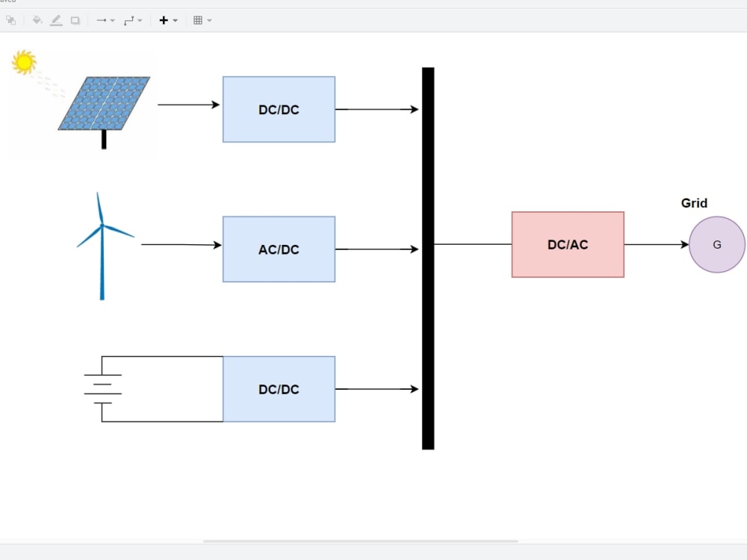
Task: Select the red DC/AC converter block
Action: coord(568,244)
